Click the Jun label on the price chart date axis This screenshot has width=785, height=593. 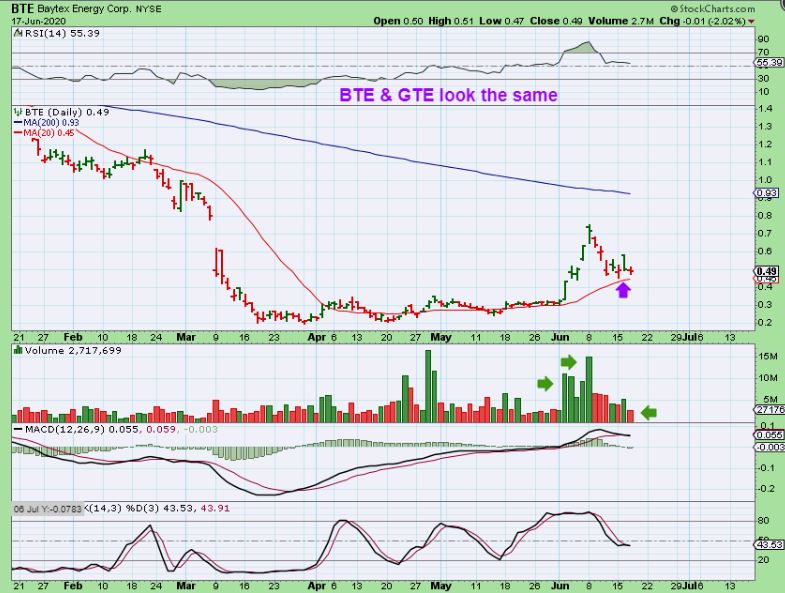[560, 337]
